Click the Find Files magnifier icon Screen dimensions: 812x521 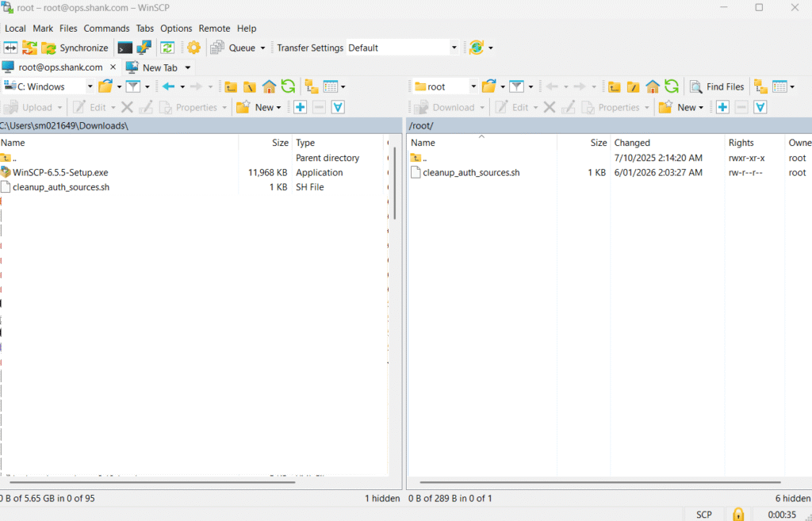[697, 86]
